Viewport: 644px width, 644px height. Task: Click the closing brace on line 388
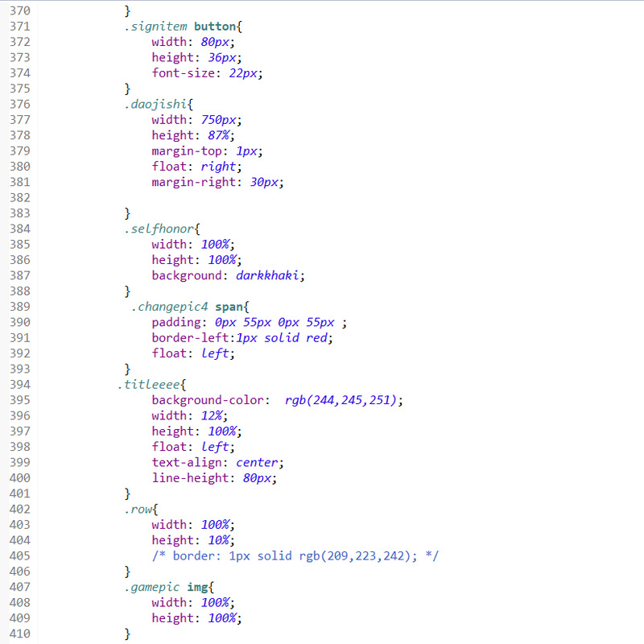coord(127,291)
